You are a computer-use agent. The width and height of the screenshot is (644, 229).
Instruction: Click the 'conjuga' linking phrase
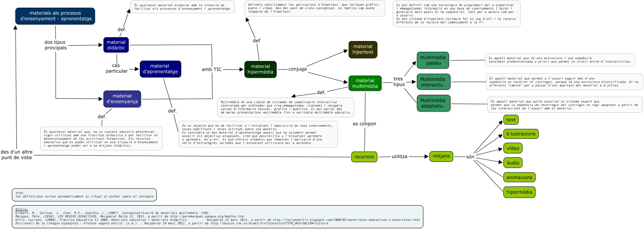(x=297, y=69)
